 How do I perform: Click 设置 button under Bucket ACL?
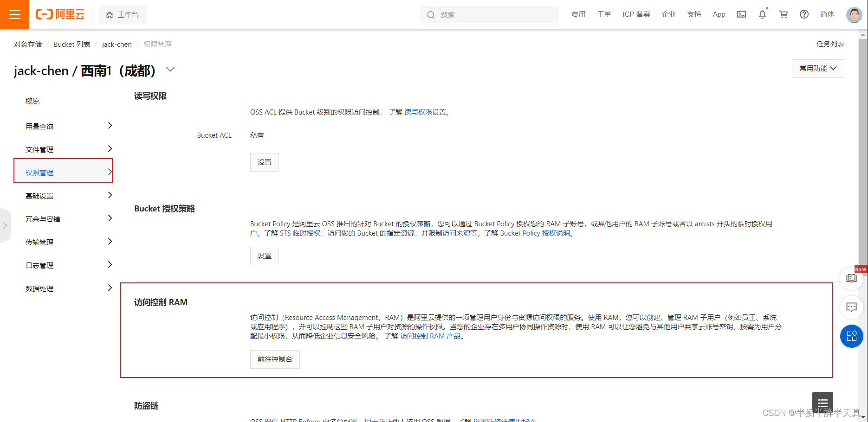coord(265,162)
